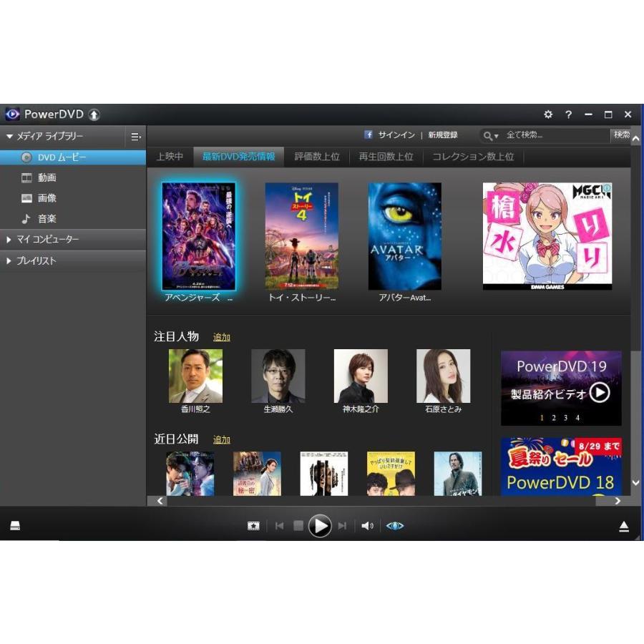Toggle mute with the volume icon
644x644 pixels.
367,525
